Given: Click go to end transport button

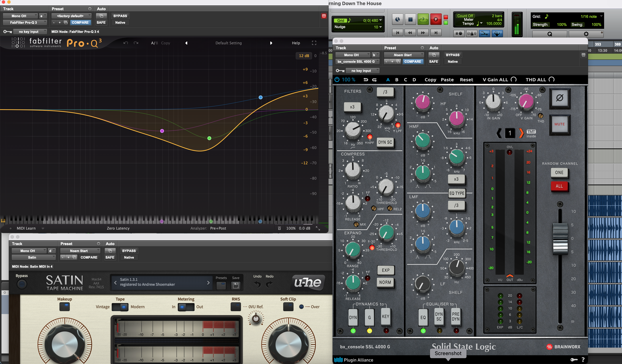Looking at the screenshot, I should 436,33.
